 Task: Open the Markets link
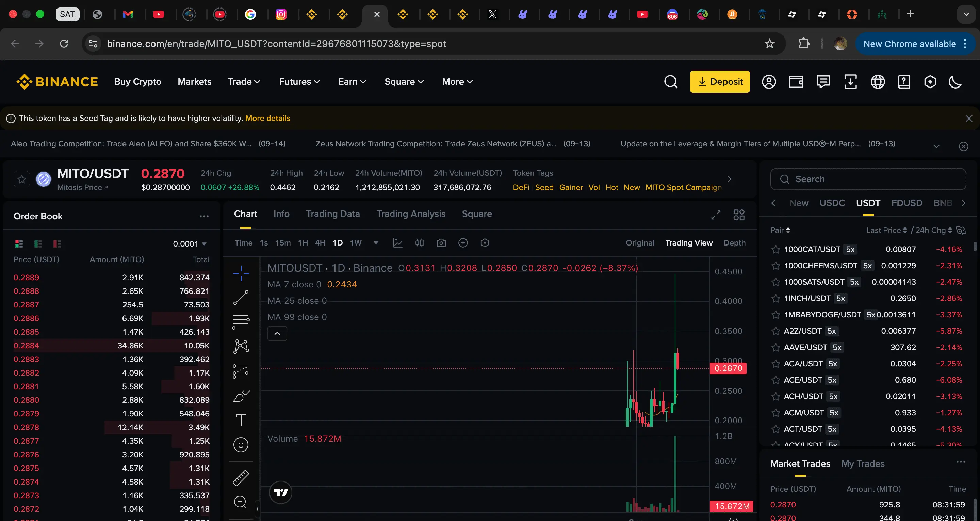tap(194, 82)
